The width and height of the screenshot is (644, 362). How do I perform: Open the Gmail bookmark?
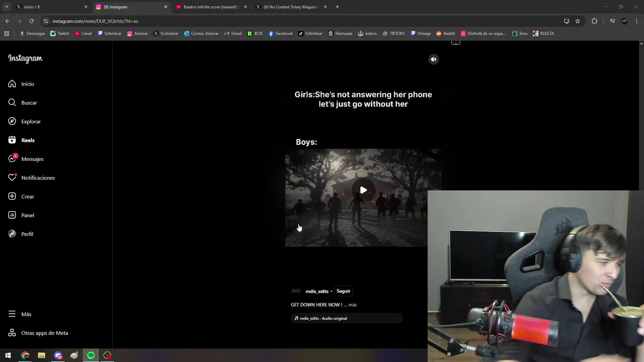pyautogui.click(x=233, y=34)
